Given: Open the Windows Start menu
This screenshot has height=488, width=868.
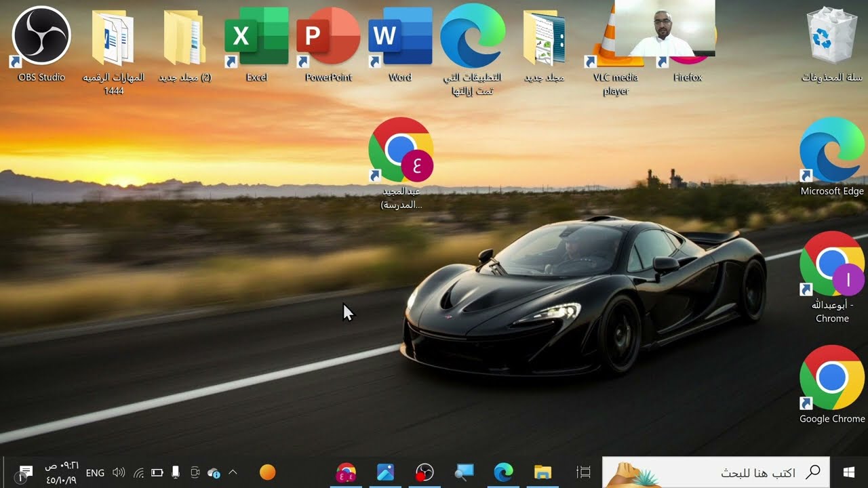Looking at the screenshot, I should [849, 472].
